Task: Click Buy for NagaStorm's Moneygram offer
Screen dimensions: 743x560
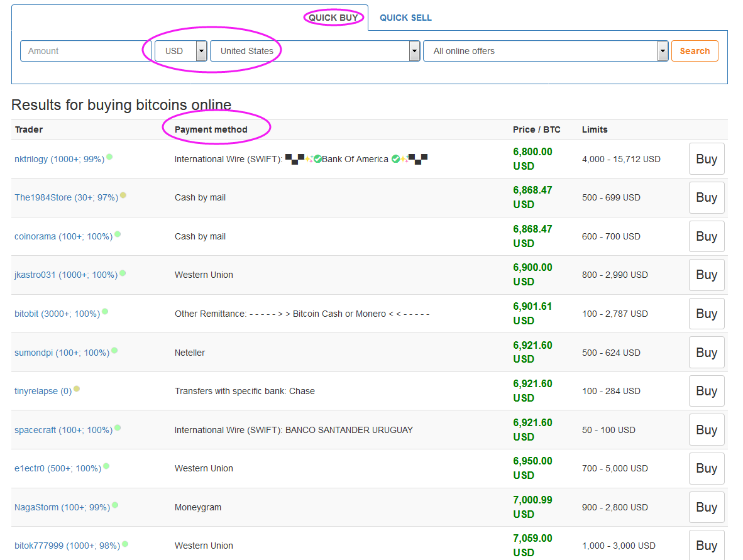Action: 707,507
